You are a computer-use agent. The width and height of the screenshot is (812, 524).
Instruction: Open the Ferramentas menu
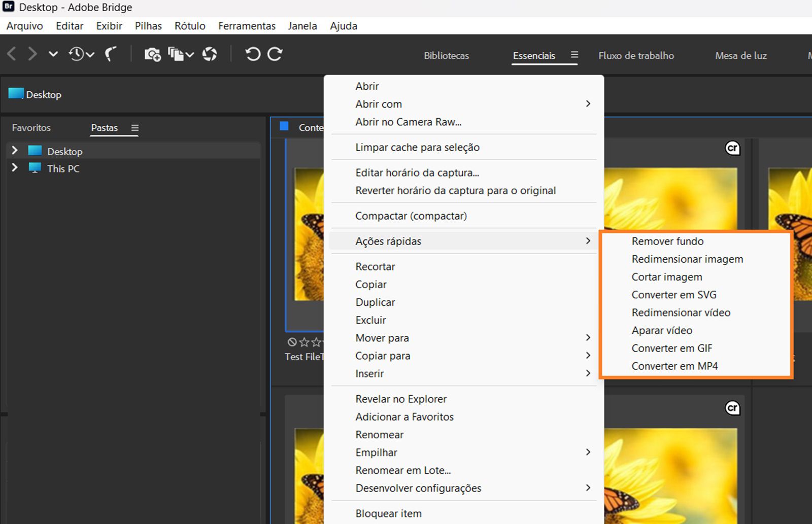247,26
